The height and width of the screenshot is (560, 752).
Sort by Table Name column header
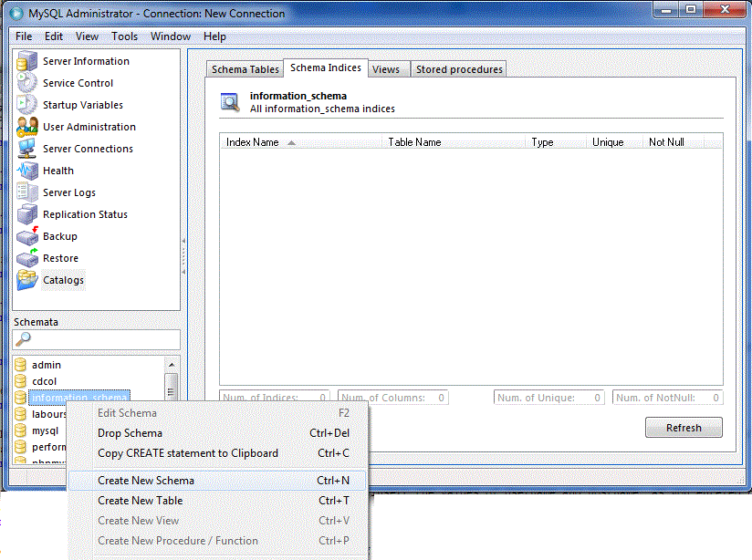tap(454, 142)
